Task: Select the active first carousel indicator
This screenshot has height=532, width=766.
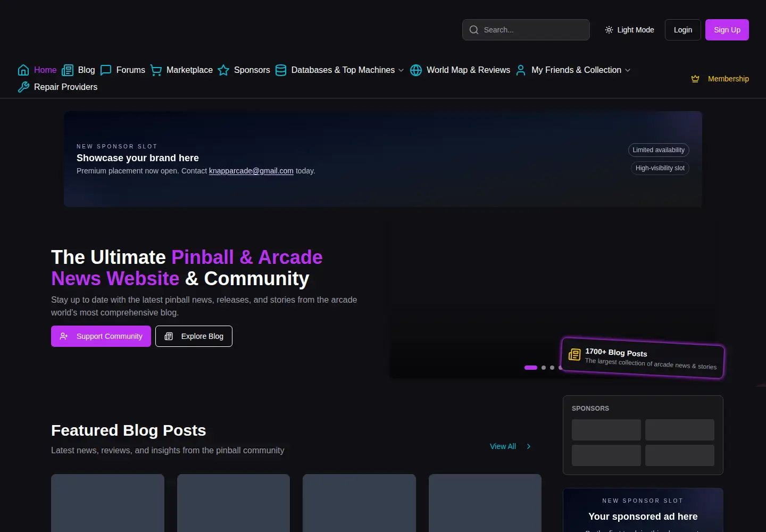Action: (531, 368)
